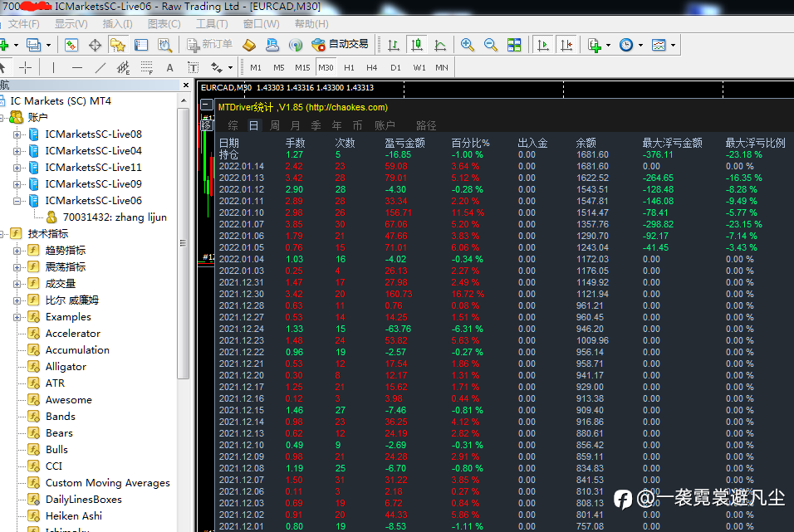Toggle the AutoTrading (自动交易) button
The height and width of the screenshot is (532, 794).
click(x=340, y=45)
